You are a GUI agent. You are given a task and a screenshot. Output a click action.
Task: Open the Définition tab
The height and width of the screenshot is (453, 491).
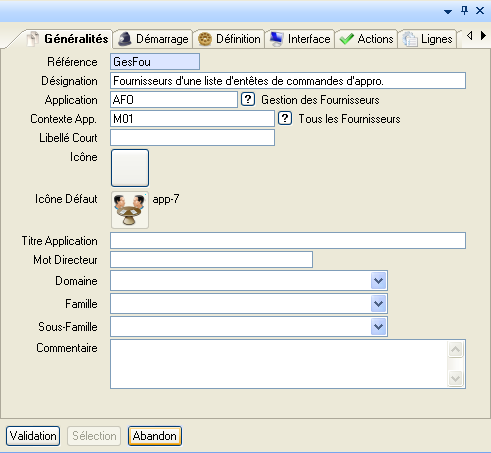(229, 39)
